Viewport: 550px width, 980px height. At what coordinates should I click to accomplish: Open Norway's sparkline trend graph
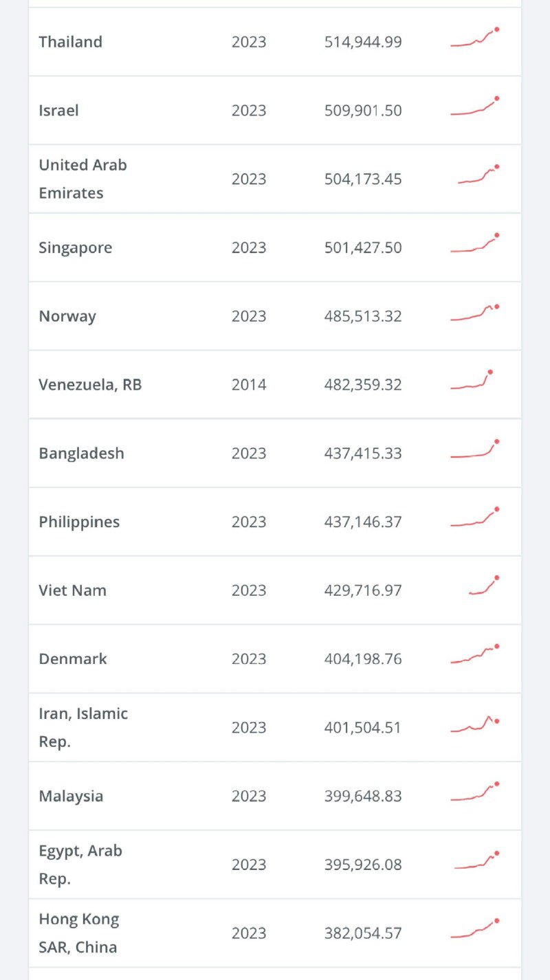tap(474, 313)
